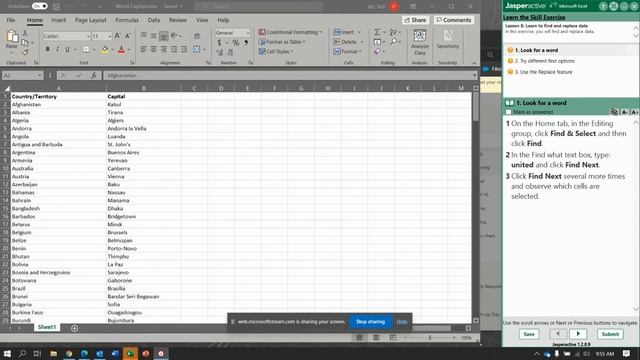Click the Comments button

pyautogui.click(x=453, y=20)
